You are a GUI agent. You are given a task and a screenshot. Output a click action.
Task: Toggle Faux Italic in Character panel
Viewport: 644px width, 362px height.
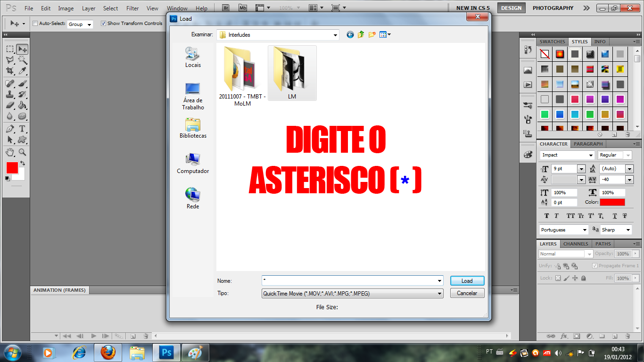pos(556,216)
